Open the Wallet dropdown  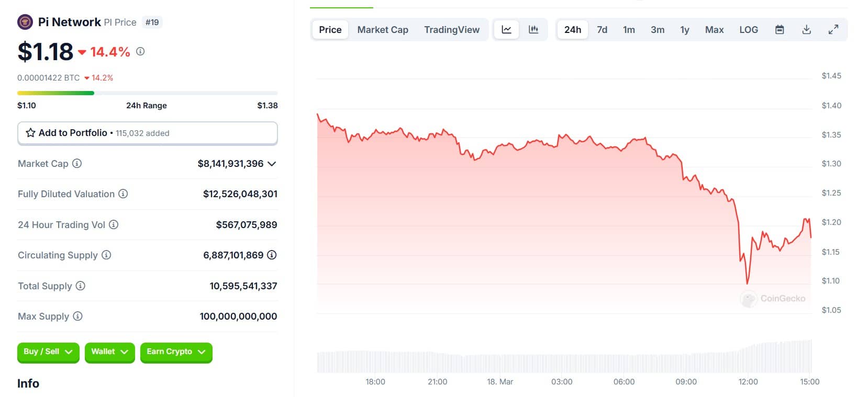(x=109, y=352)
